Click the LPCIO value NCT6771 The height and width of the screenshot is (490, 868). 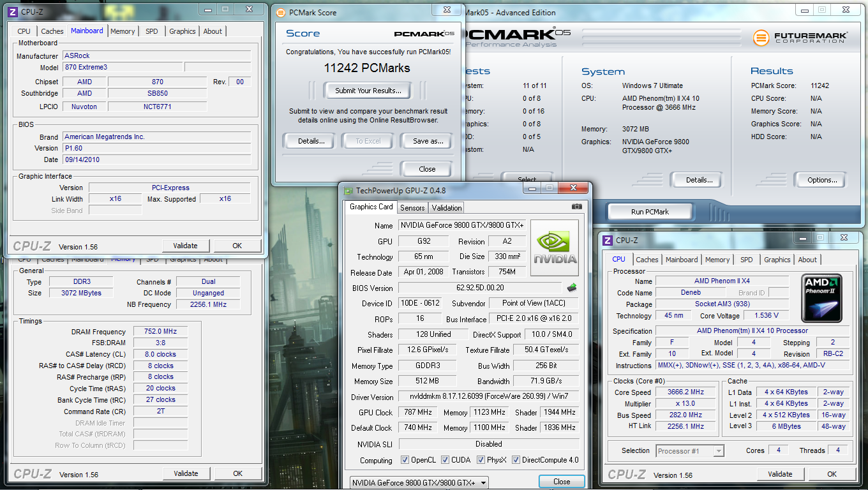click(157, 107)
